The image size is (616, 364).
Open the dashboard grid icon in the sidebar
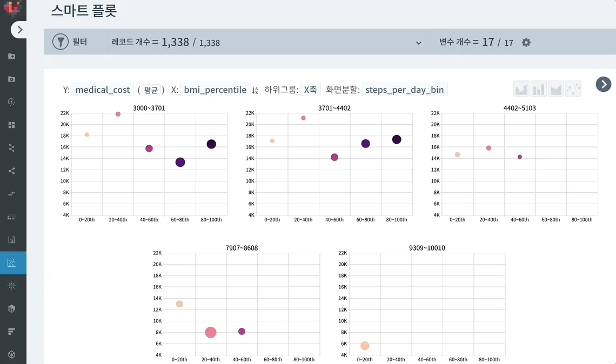[12, 125]
